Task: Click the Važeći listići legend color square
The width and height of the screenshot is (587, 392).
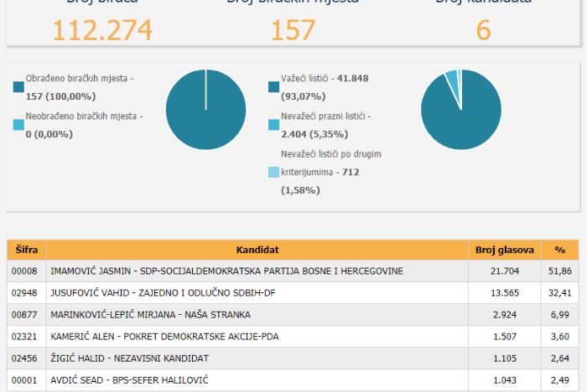Action: point(274,87)
